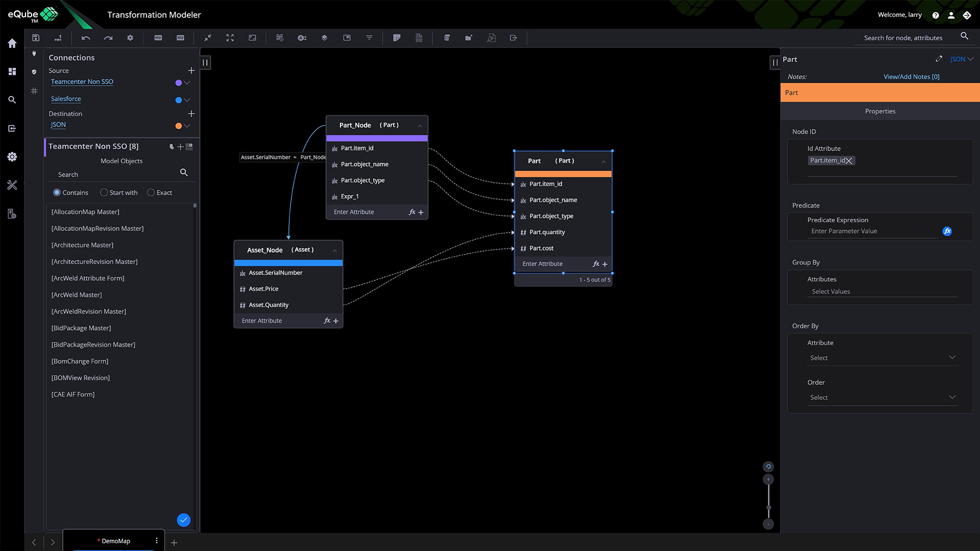This screenshot has width=980, height=551.
Task: Open the user profile icon
Action: (951, 15)
